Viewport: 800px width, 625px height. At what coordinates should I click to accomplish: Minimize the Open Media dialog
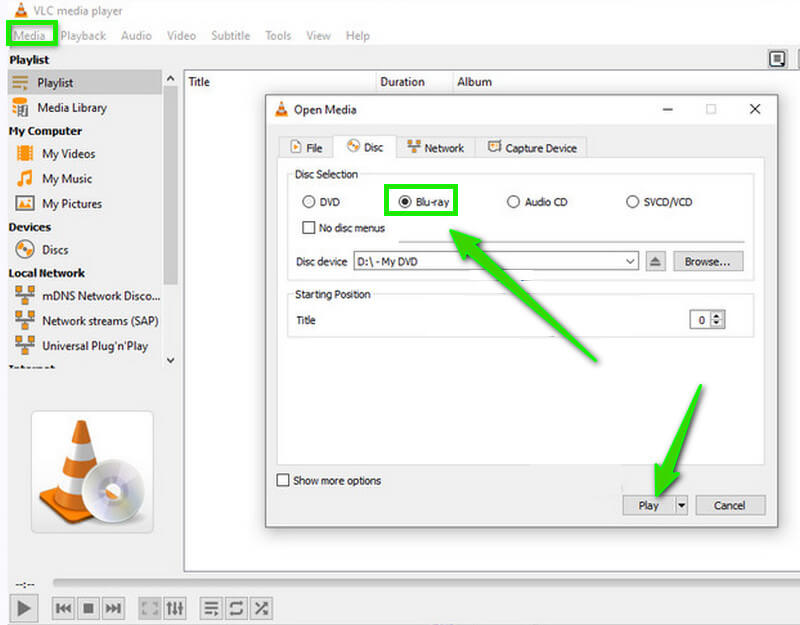[667, 109]
